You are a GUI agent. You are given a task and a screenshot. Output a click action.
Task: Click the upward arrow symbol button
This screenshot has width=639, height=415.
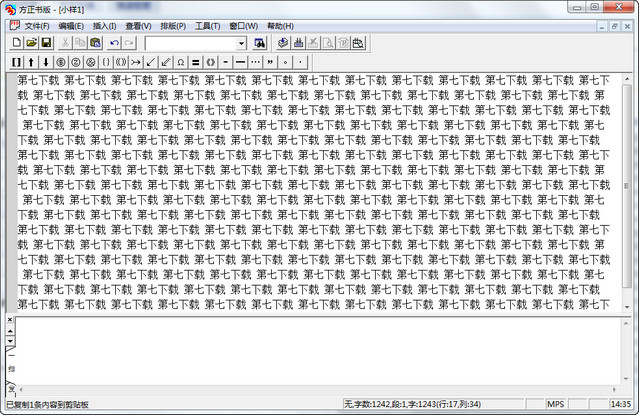point(31,62)
